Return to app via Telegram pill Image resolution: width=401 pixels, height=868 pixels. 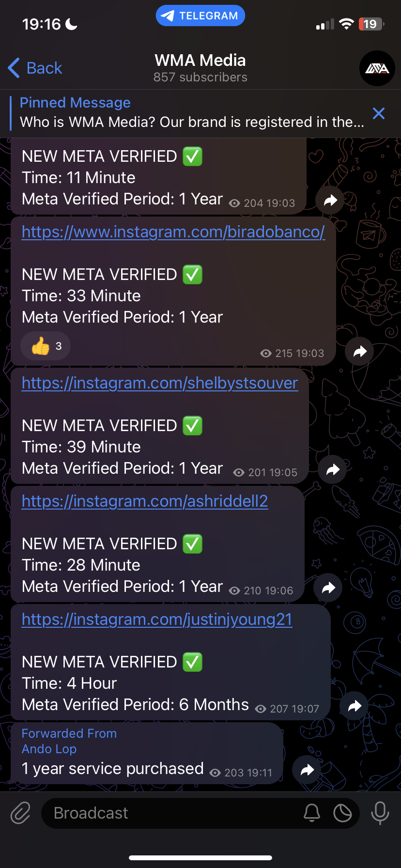(200, 15)
